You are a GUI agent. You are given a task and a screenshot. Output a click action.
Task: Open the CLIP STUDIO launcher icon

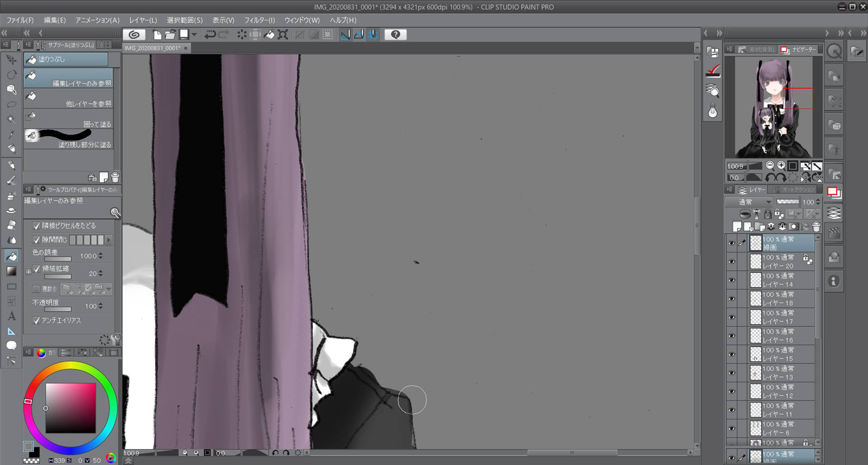click(134, 35)
